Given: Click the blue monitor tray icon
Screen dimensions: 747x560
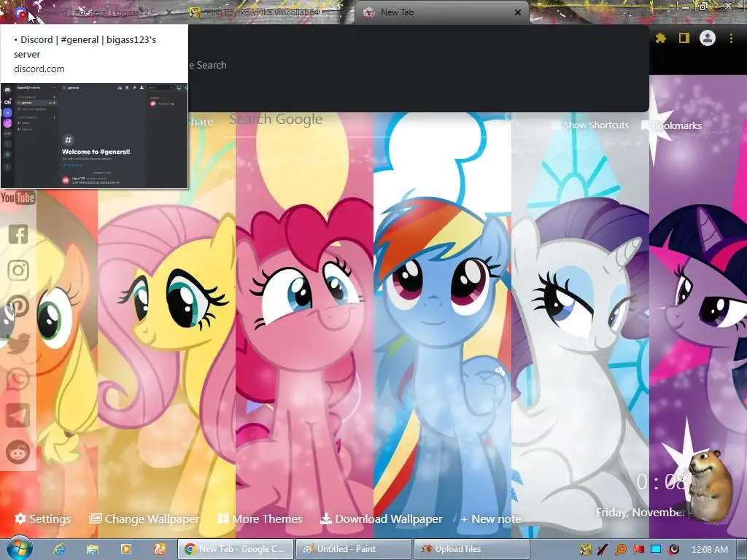Looking at the screenshot, I should [656, 550].
